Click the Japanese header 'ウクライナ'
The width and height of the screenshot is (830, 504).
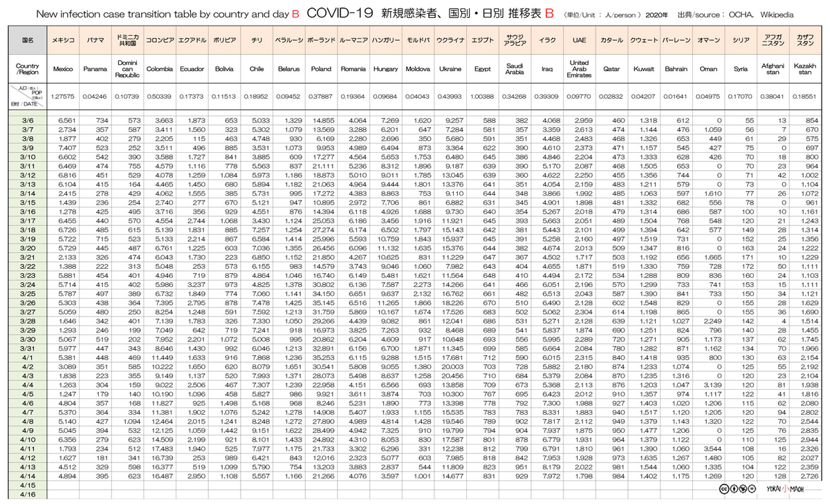450,41
